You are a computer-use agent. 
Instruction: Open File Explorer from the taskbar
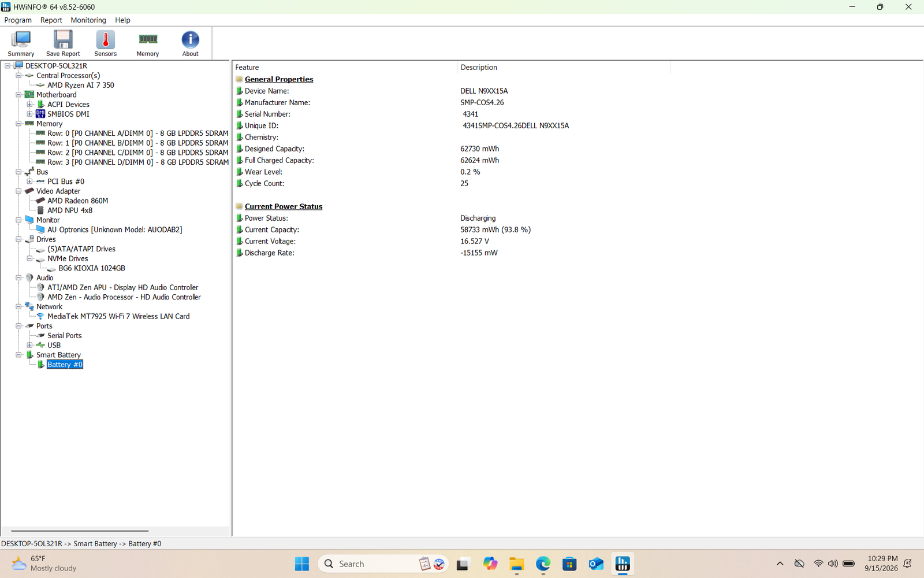point(516,564)
